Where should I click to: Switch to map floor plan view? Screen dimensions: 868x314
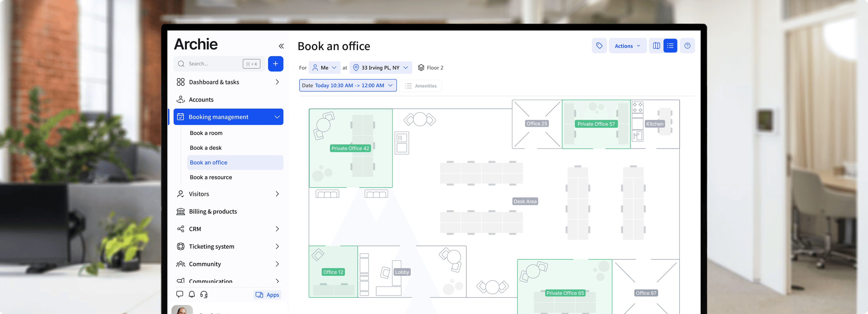click(x=656, y=46)
